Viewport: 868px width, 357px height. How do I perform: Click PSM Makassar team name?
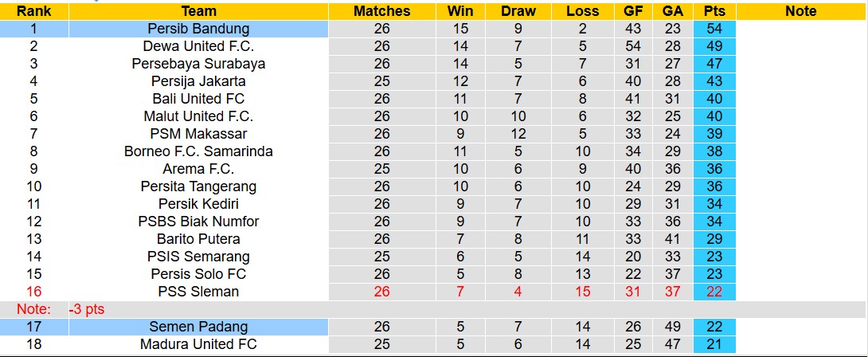point(198,134)
